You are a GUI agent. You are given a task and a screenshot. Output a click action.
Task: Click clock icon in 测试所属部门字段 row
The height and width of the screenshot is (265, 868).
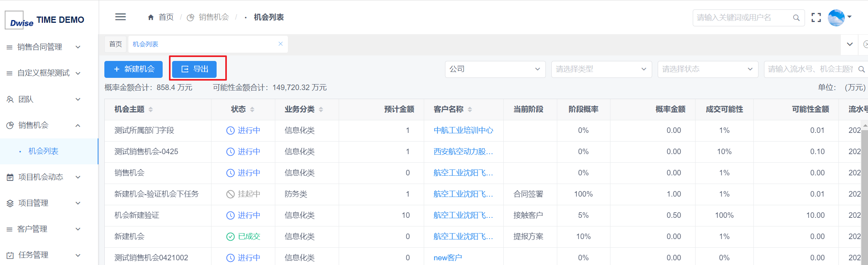pos(230,131)
